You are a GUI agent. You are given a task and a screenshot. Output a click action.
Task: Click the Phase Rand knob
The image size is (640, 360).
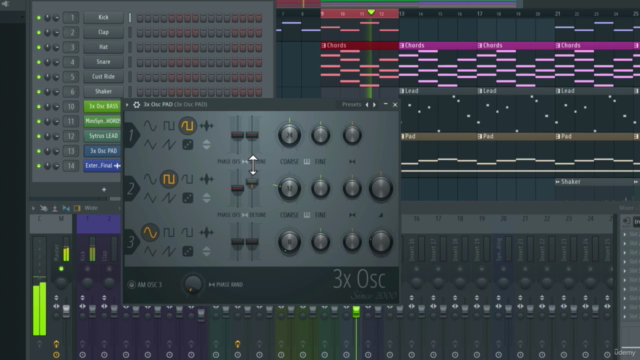tap(193, 284)
